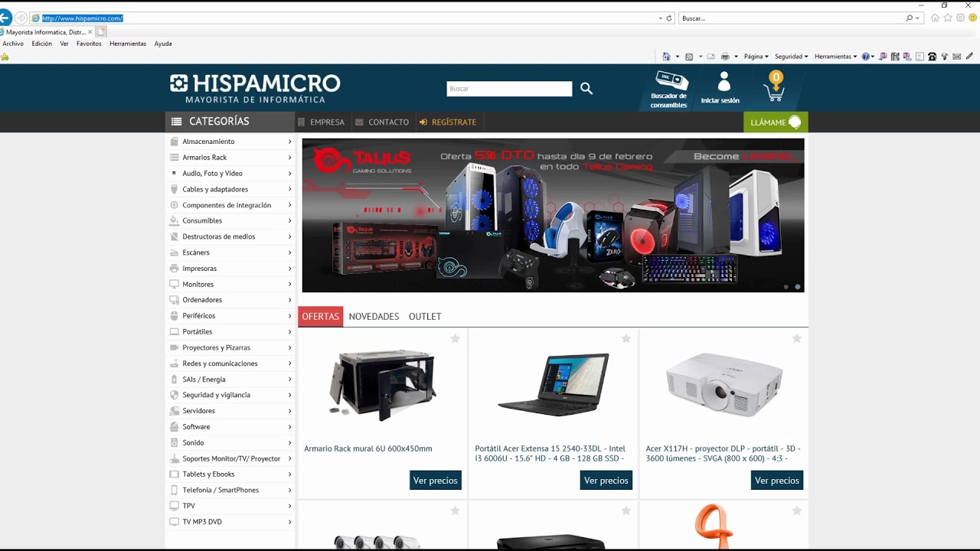Screen dimensions: 980x551
Task: Select the first banner carousel dot
Action: [x=786, y=287]
